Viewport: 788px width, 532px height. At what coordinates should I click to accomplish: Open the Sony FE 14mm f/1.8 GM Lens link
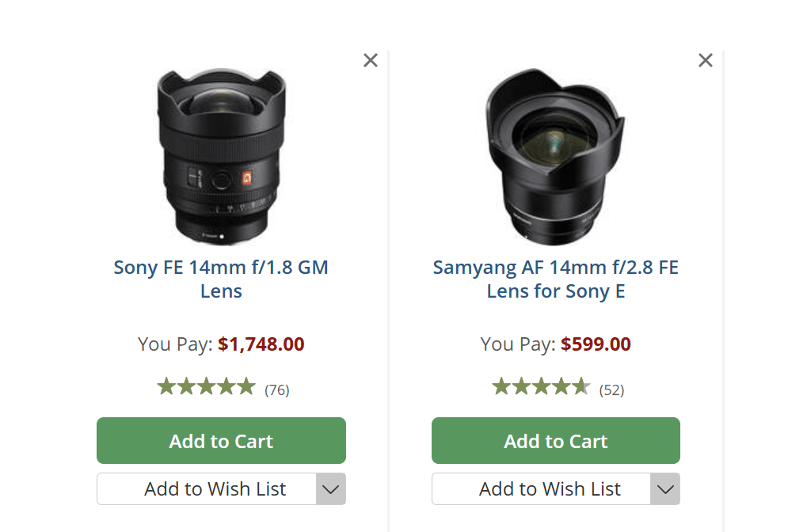pos(221,279)
